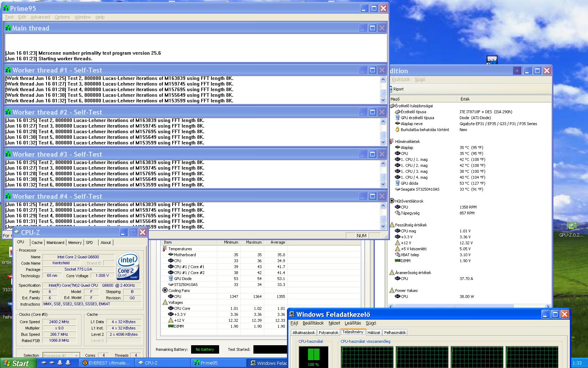The width and height of the screenshot is (588, 368).
Task: Open the Edit menu in Prime95
Action: (x=22, y=17)
